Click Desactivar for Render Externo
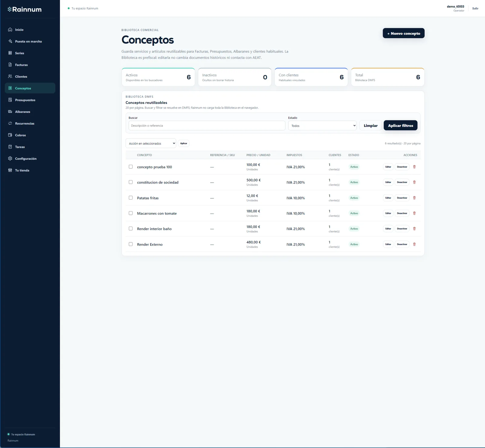 (x=402, y=244)
